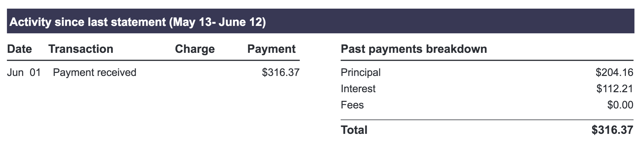Click the "Jun 01" transaction date
This screenshot has height=143, width=644.
coord(24,73)
